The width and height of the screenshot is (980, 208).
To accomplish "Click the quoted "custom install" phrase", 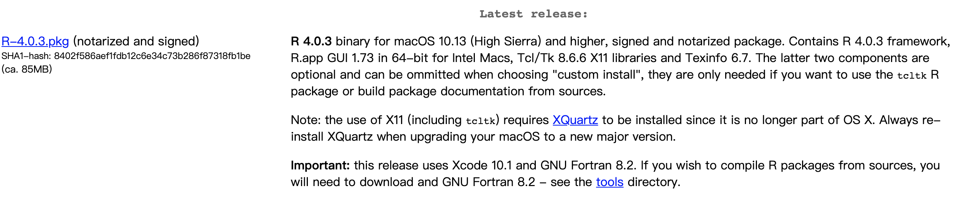I will (x=596, y=75).
